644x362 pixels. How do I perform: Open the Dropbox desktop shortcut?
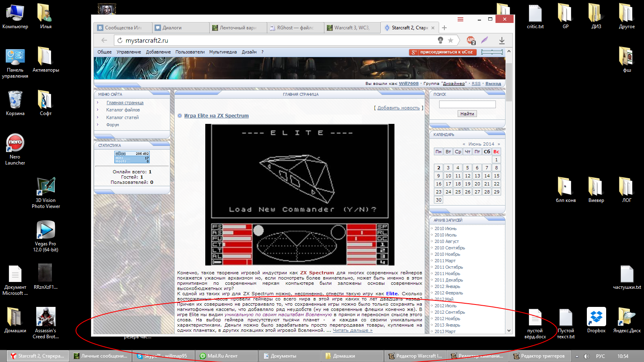point(596,320)
